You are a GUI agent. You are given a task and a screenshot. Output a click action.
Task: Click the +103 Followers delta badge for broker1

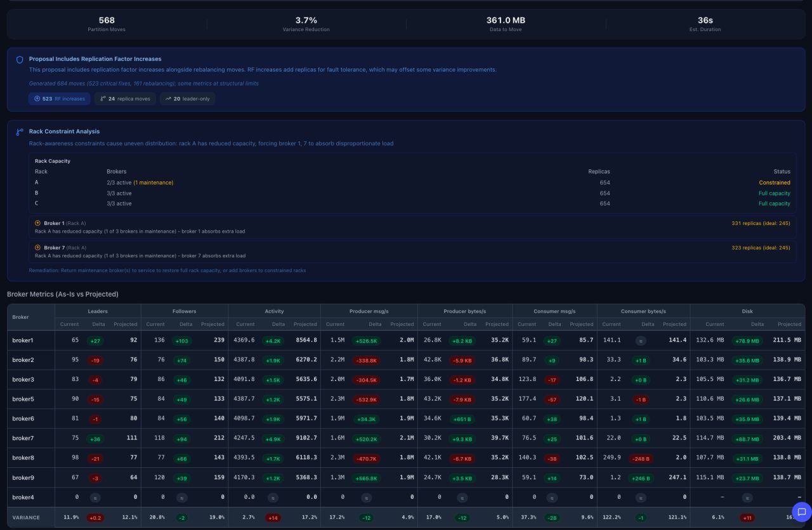182,340
